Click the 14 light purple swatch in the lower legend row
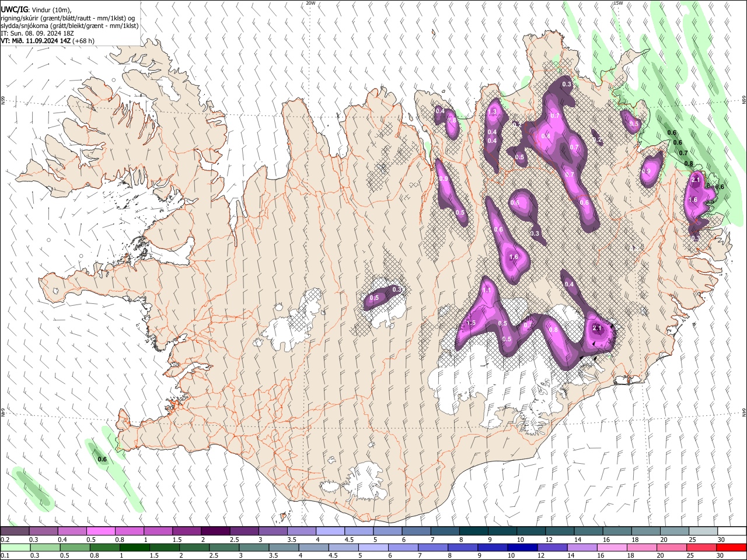 [582, 548]
